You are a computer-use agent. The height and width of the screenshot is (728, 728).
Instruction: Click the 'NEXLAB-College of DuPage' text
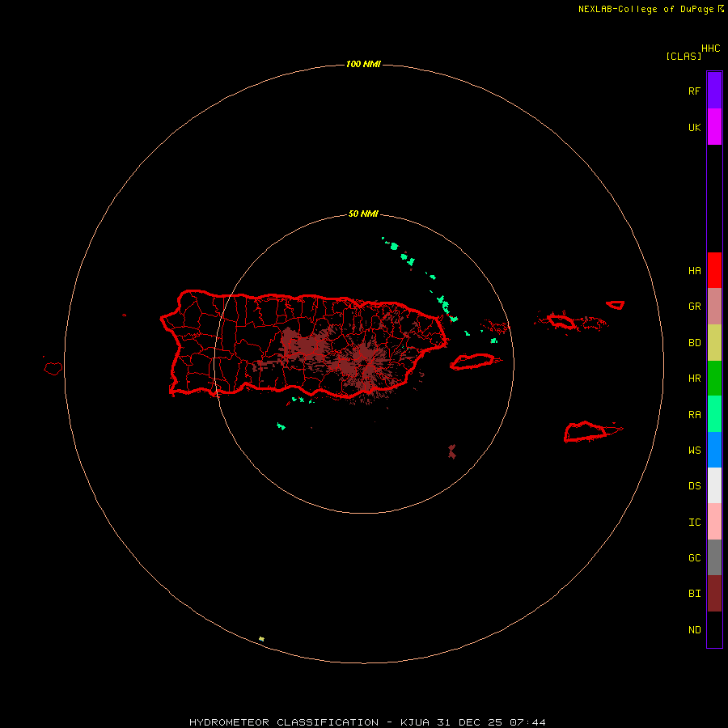(645, 9)
